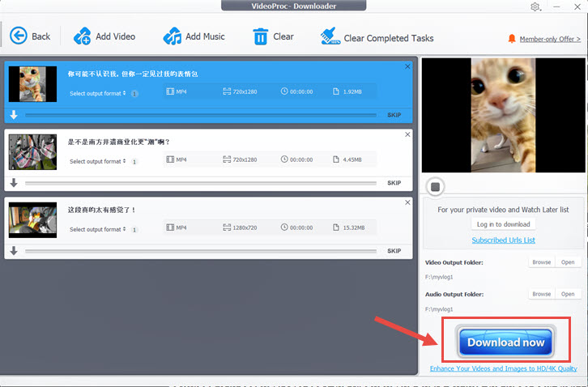Click the Download now button

coord(506,342)
